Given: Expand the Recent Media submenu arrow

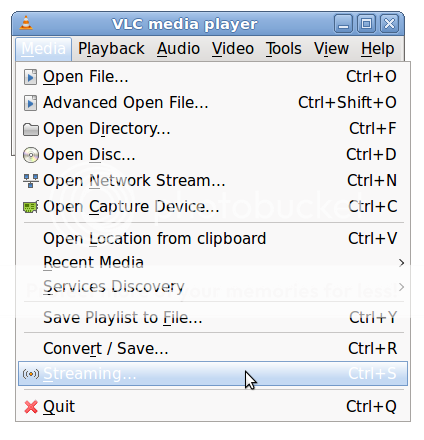Looking at the screenshot, I should [x=401, y=263].
